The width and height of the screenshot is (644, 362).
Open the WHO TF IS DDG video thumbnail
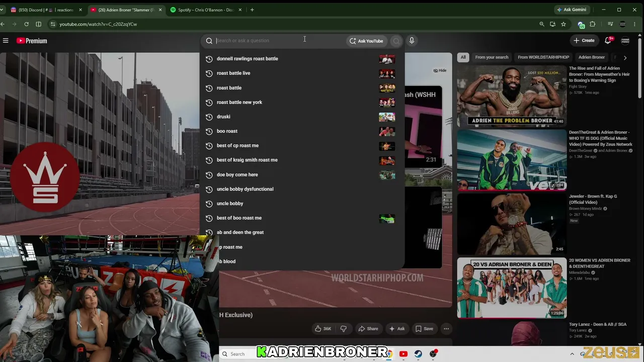point(512,160)
